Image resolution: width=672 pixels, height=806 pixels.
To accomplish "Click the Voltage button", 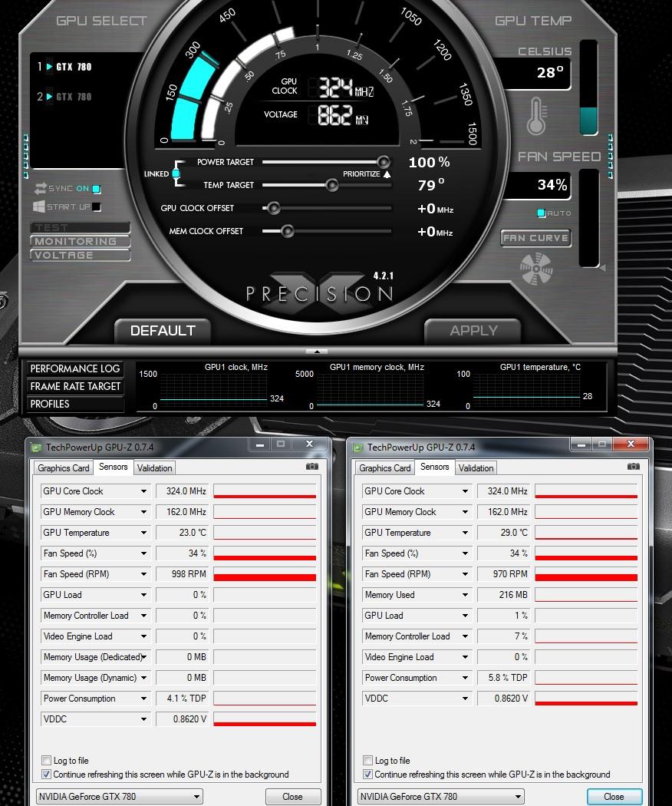I will click(x=80, y=255).
